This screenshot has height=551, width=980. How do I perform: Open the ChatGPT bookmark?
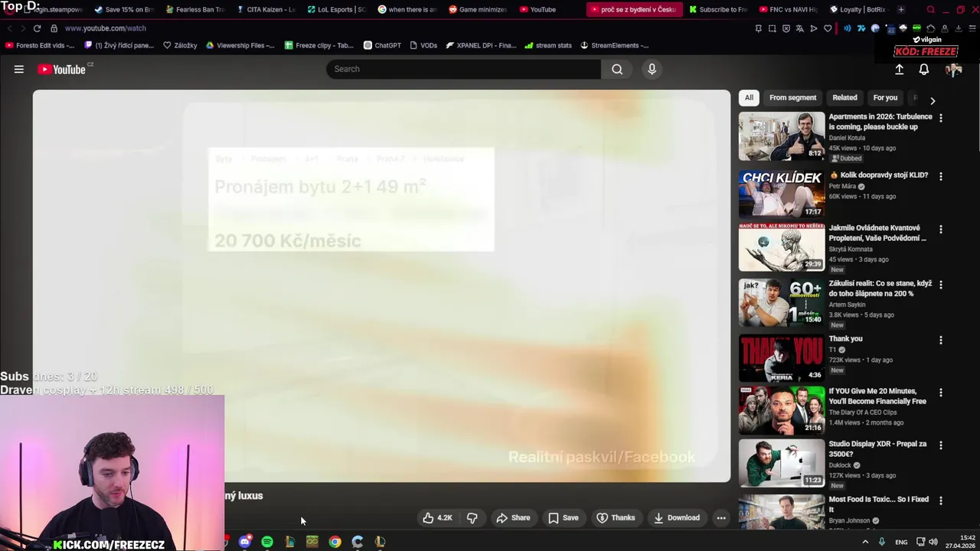coord(382,45)
